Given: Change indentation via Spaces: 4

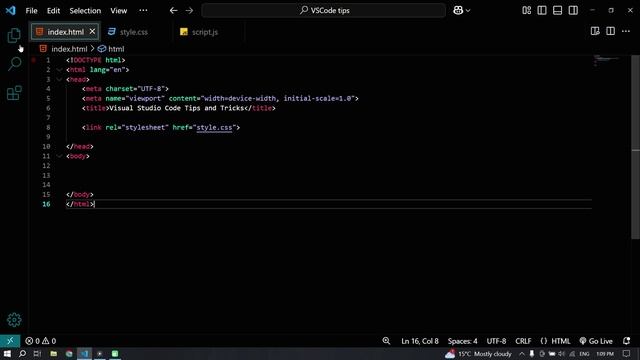Looking at the screenshot, I should click(462, 341).
